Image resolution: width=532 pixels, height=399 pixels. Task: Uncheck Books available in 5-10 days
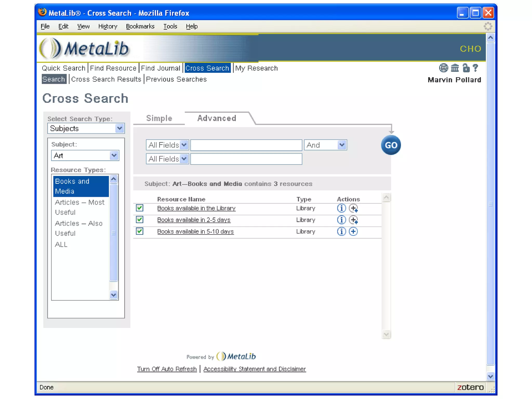[x=139, y=231]
